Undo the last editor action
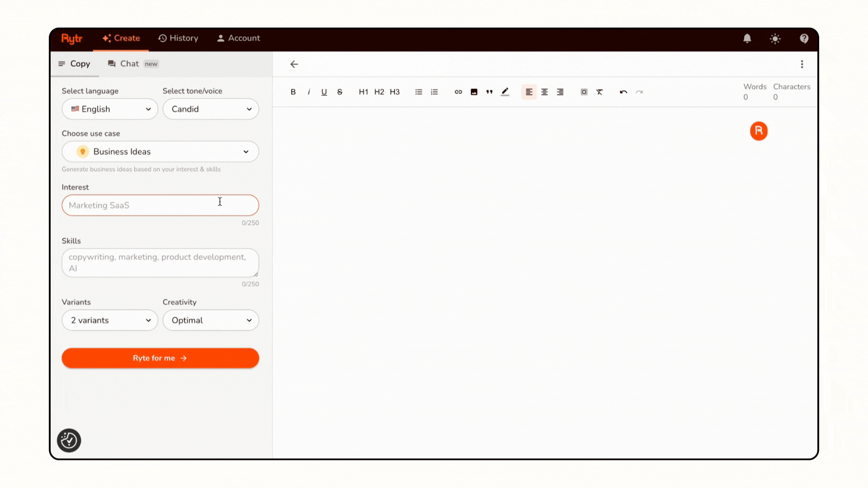The width and height of the screenshot is (868, 488). point(623,92)
